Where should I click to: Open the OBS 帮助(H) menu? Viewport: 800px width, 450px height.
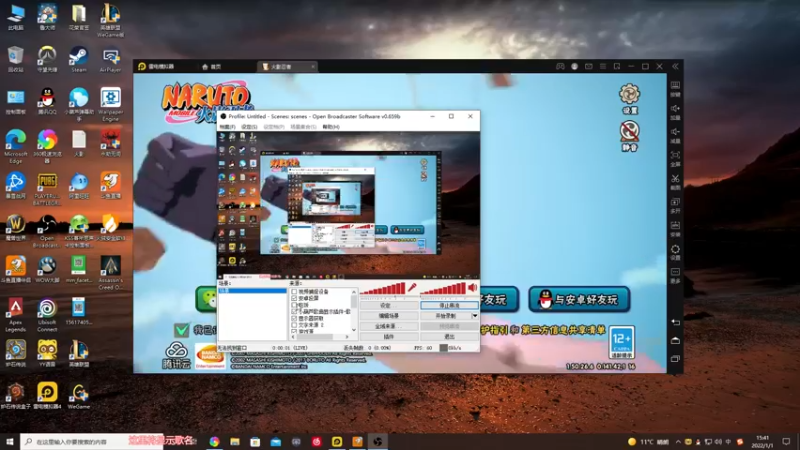pos(331,127)
